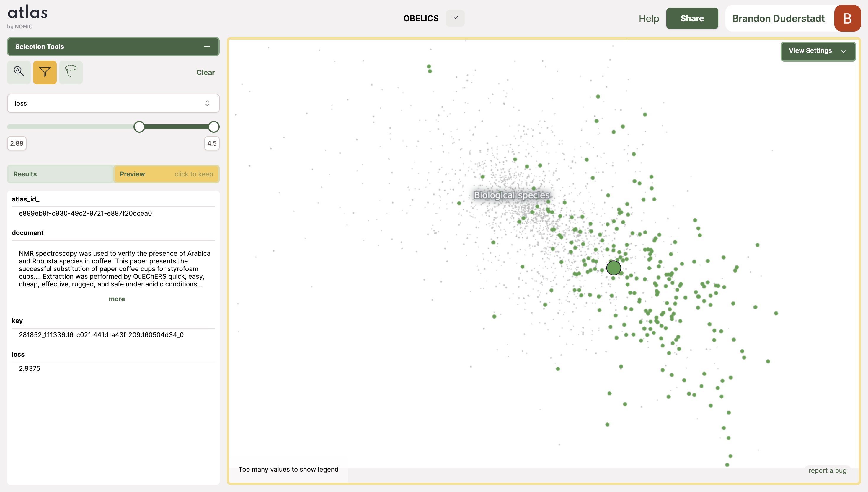This screenshot has height=492, width=868.
Task: Click the Share button
Action: pos(692,18)
